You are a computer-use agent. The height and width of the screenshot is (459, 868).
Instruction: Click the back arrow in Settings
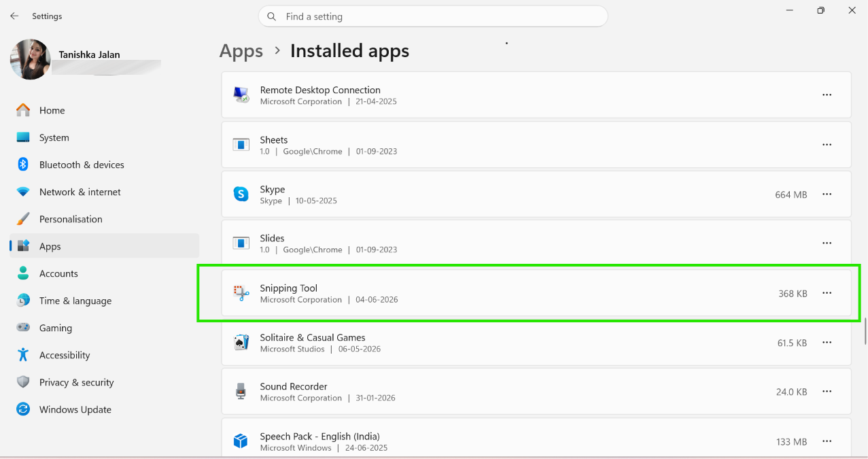(14, 16)
